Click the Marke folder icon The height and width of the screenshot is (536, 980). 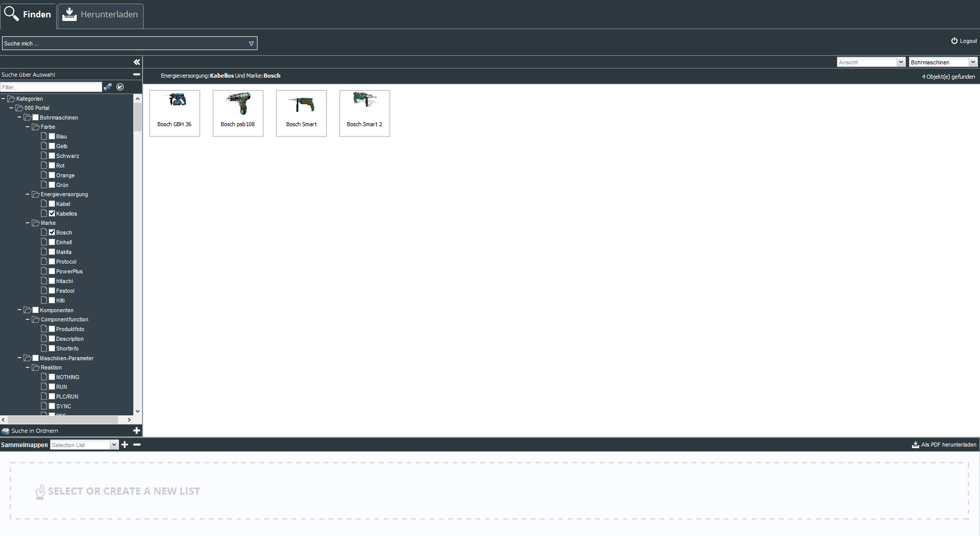tap(36, 223)
